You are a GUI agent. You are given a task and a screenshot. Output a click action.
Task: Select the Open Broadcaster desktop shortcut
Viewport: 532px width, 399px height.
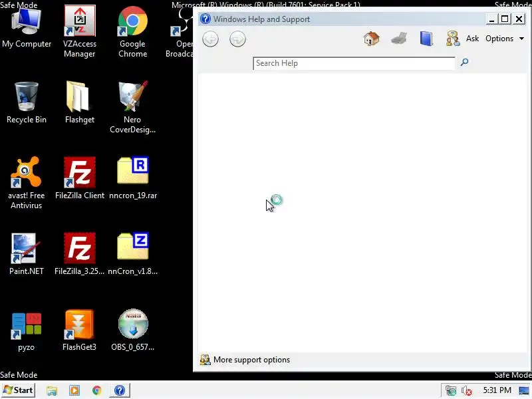[x=180, y=32]
